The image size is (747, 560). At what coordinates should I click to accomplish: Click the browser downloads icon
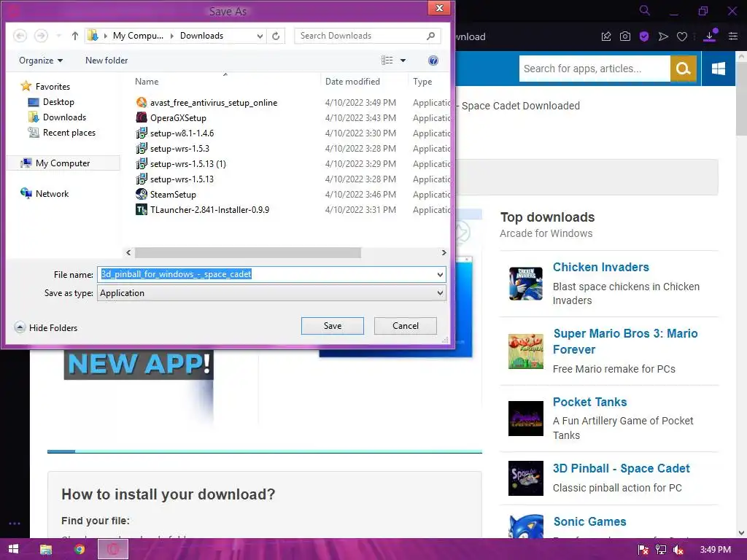(x=710, y=35)
